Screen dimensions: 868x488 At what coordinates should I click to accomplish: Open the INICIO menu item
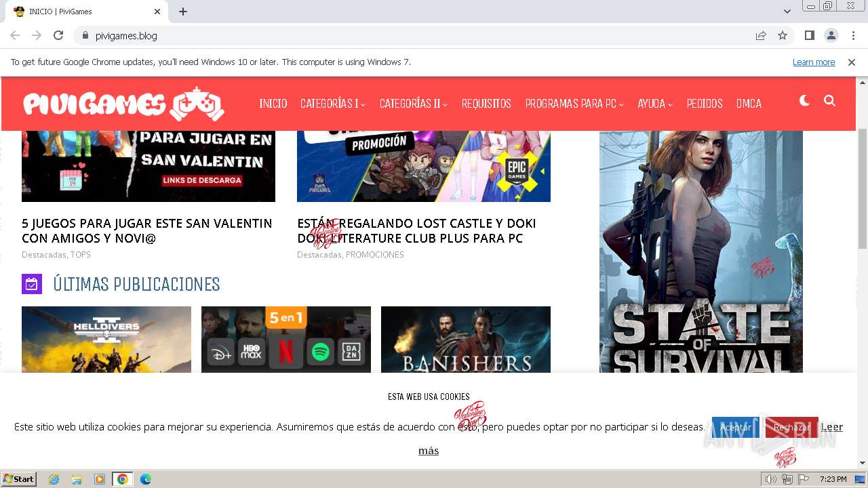(273, 104)
